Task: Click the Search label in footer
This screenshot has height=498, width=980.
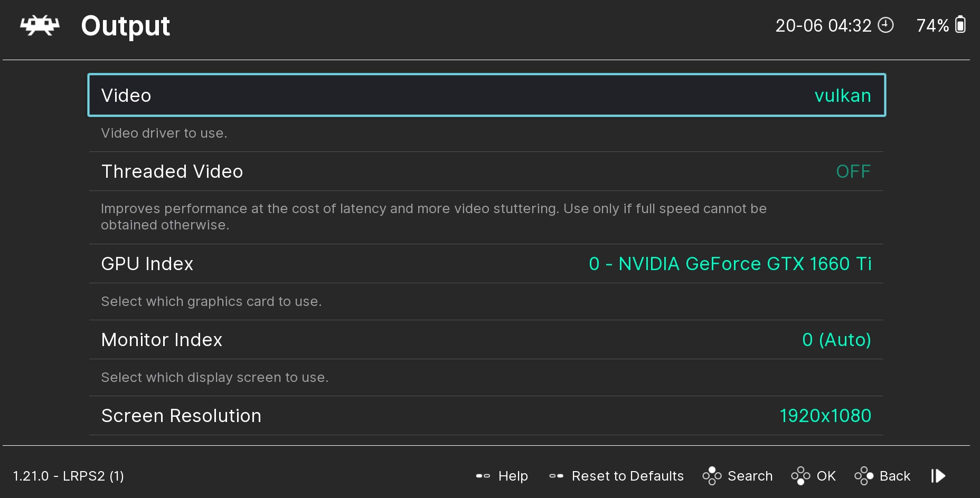Action: 750,476
